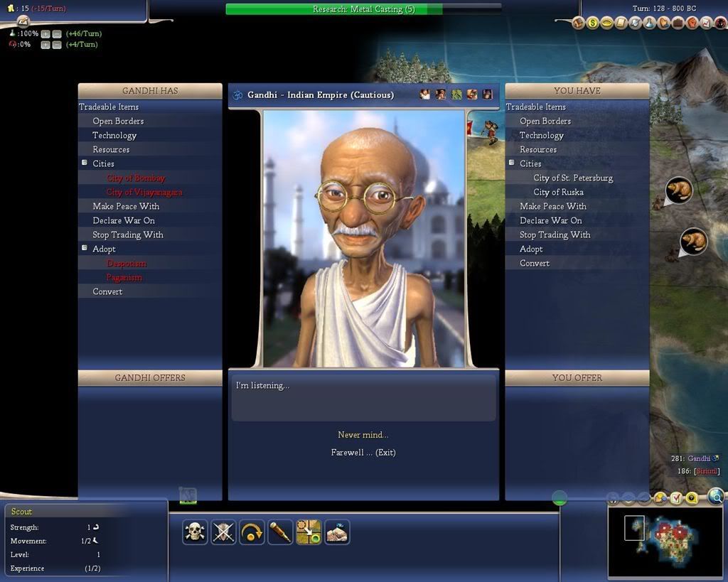
Task: Open the Corporation Advisor briefcase icon
Action: (x=678, y=23)
